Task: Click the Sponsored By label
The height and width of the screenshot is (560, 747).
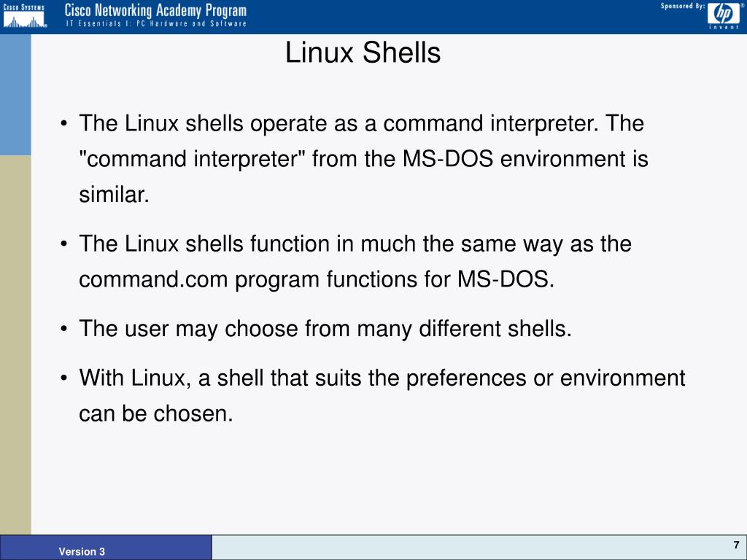Action: point(682,6)
